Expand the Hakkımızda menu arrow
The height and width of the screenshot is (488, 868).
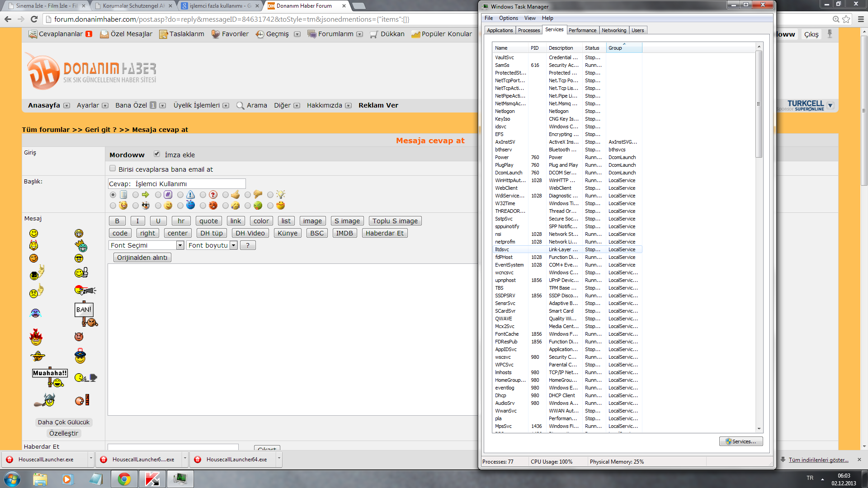click(349, 106)
